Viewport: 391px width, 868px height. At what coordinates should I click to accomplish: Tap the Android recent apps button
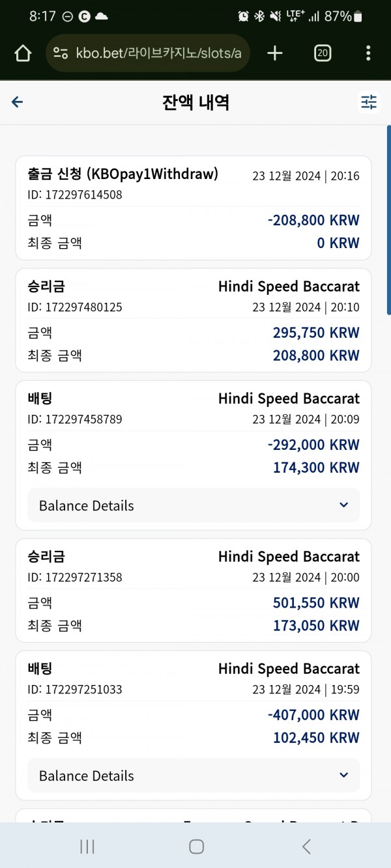pos(87,846)
